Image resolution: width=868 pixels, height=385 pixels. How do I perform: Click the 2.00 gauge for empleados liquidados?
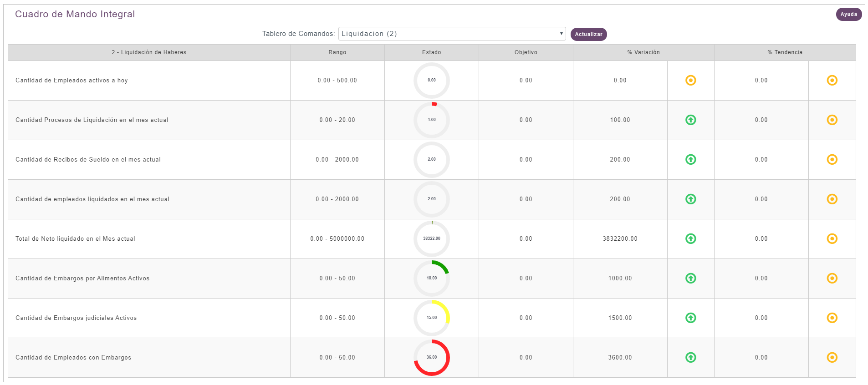[431, 199]
